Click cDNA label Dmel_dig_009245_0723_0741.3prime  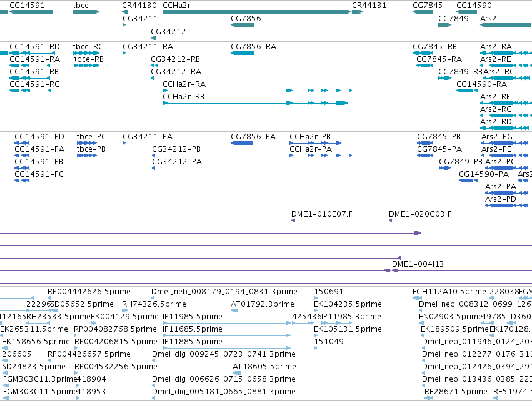(224, 355)
